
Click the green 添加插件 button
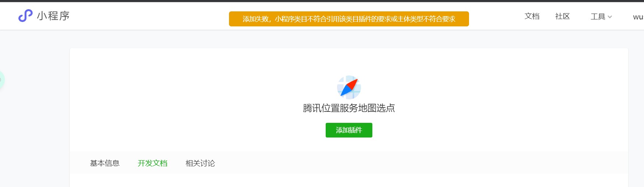pyautogui.click(x=349, y=130)
